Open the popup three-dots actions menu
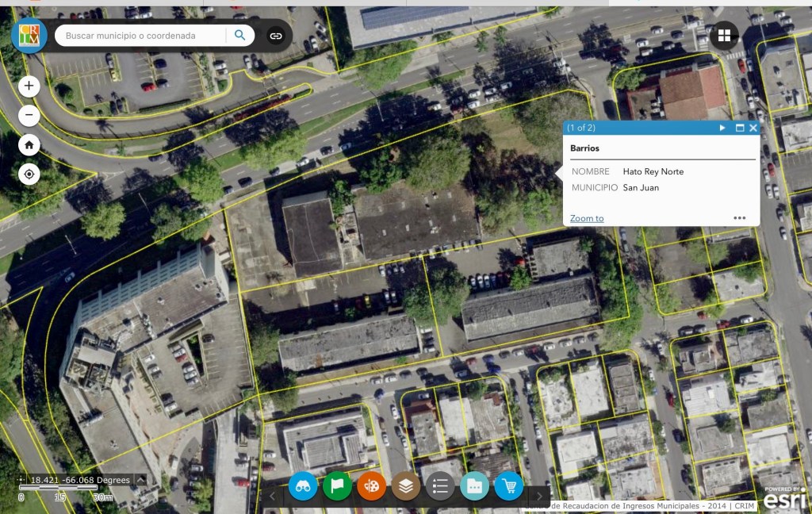The image size is (812, 514). (x=739, y=218)
